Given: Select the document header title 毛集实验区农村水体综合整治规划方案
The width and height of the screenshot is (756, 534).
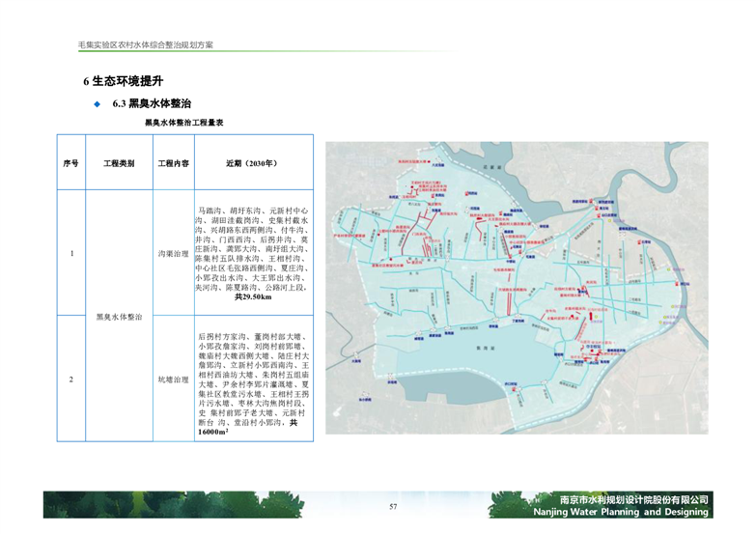Looking at the screenshot, I should click(146, 45).
